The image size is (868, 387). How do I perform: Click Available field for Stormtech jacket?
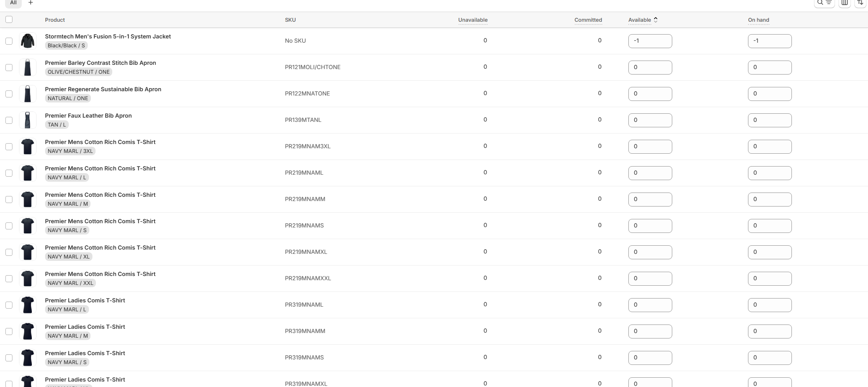point(650,41)
